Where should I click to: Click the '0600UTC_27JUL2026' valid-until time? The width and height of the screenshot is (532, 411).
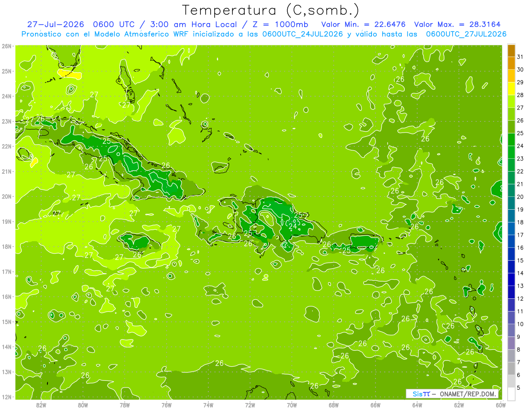(x=466, y=34)
